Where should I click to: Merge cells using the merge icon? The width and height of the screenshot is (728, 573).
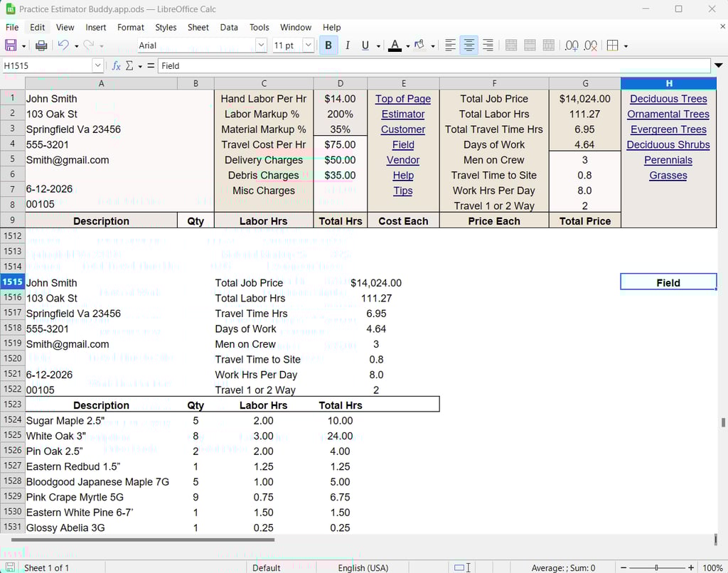(510, 45)
